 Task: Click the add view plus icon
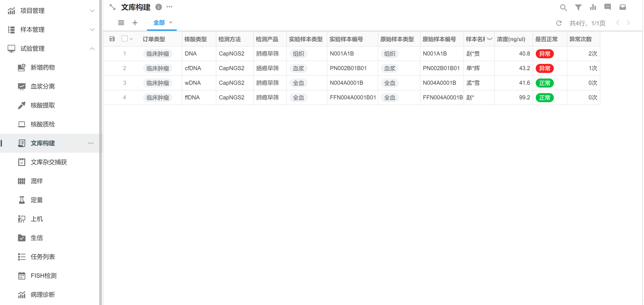(x=135, y=23)
